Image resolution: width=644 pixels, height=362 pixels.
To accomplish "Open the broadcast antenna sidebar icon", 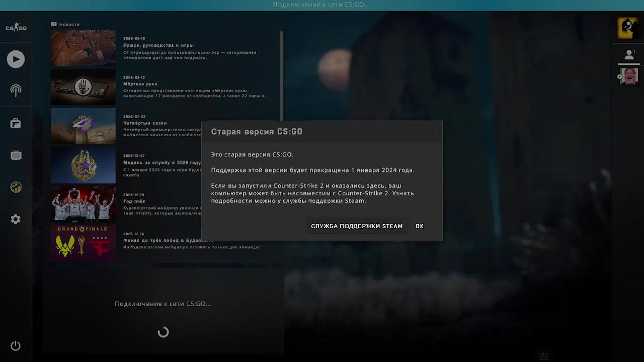I will 16,91.
